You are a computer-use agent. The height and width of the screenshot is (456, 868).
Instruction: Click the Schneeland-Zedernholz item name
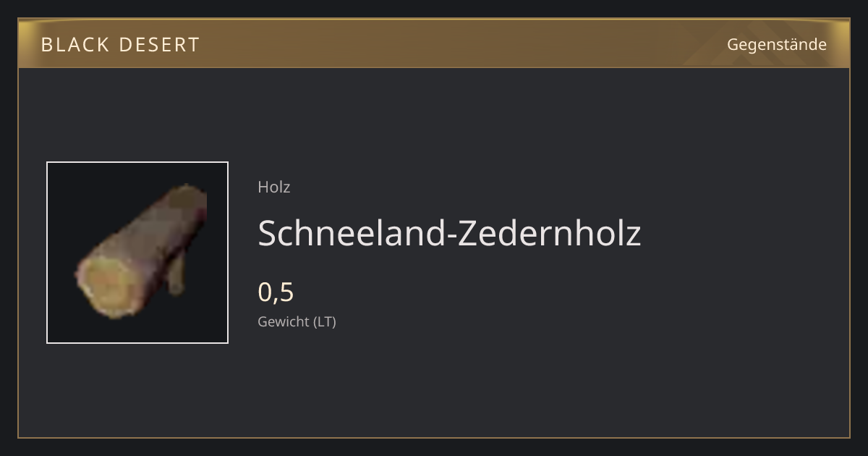click(449, 233)
